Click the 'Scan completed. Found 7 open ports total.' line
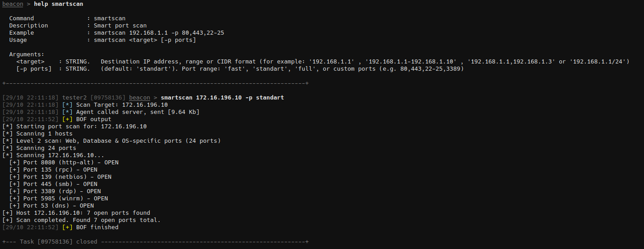 coord(88,220)
